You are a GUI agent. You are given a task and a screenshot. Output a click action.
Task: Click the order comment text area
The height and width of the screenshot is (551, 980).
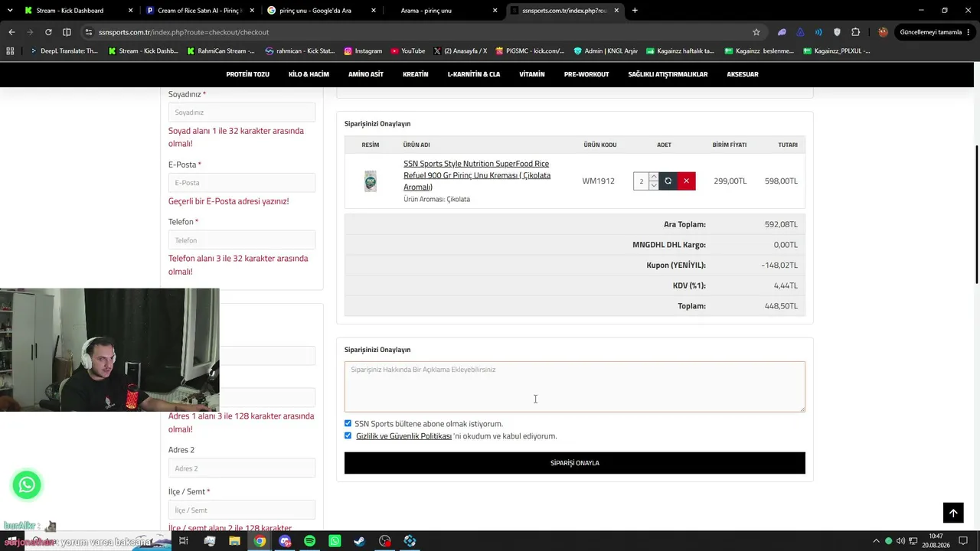(575, 386)
